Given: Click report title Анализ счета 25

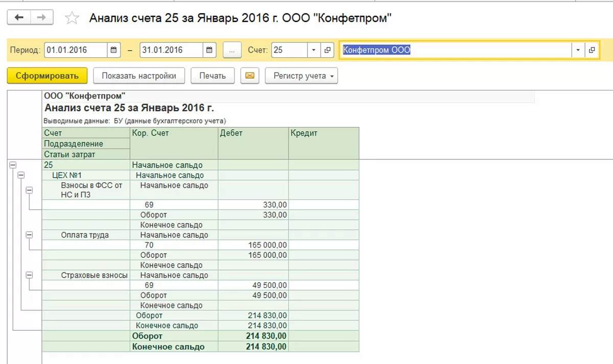Looking at the screenshot, I should coord(129,108).
